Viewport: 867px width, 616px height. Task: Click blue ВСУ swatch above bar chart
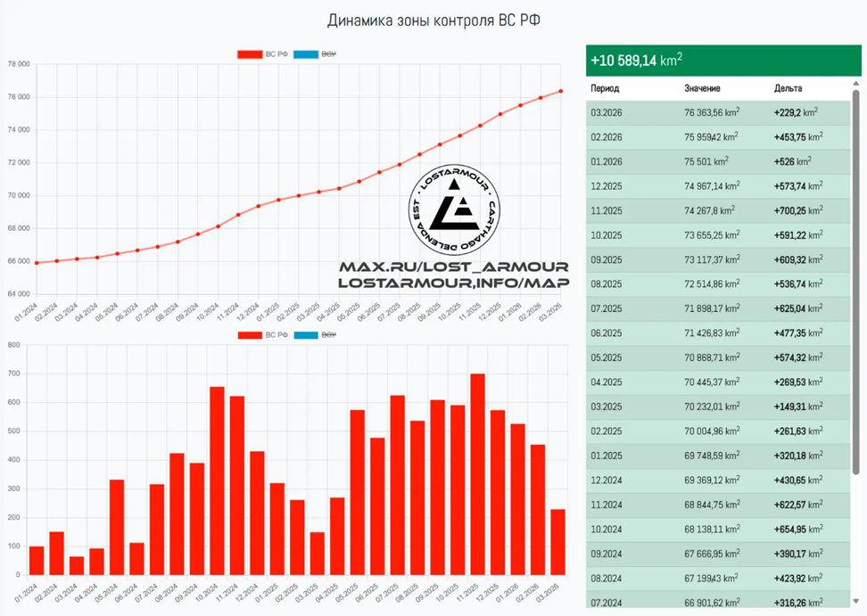(306, 334)
